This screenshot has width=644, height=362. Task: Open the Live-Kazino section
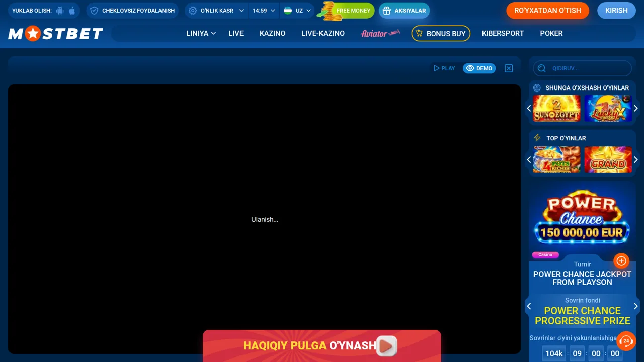[323, 33]
